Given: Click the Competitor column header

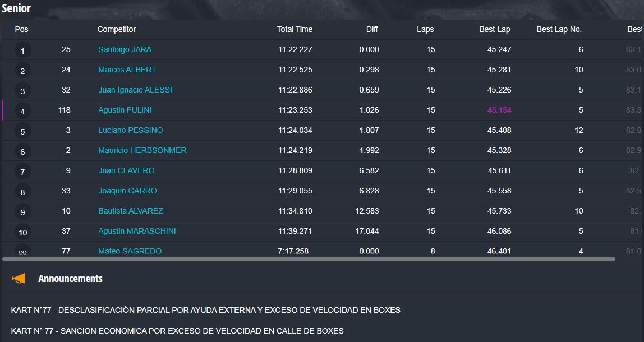Looking at the screenshot, I should coord(116,29).
